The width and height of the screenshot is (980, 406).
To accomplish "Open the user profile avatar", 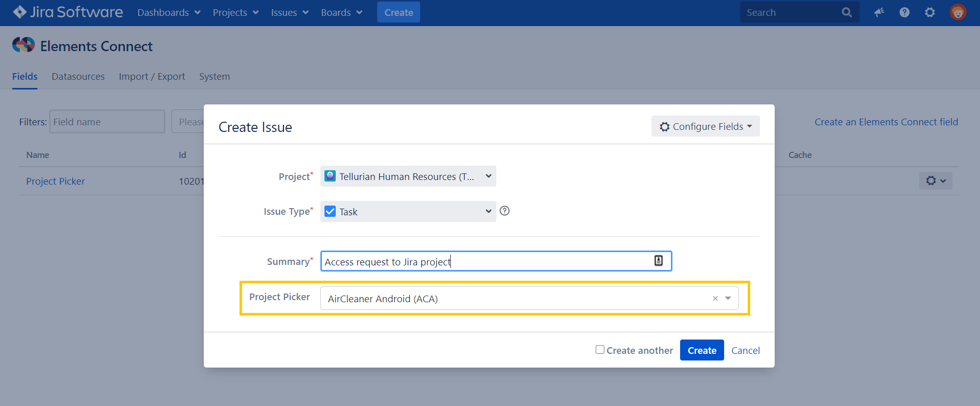I will point(957,12).
